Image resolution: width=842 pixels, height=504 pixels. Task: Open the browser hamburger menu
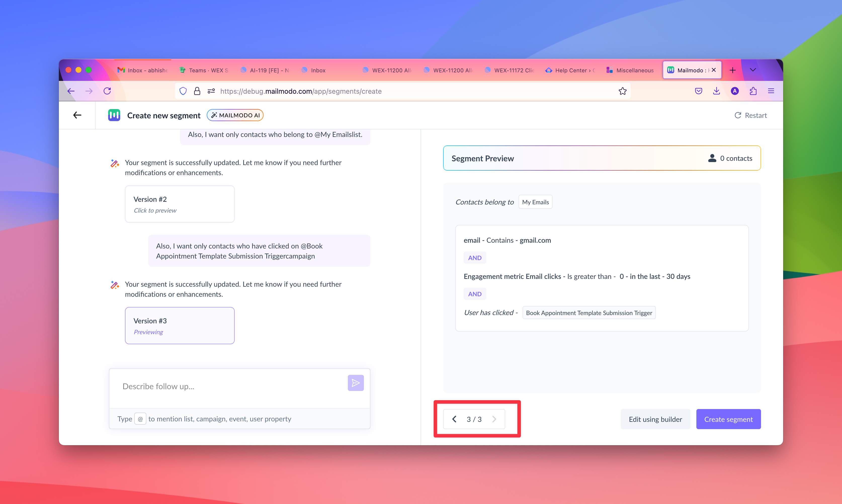coord(771,91)
